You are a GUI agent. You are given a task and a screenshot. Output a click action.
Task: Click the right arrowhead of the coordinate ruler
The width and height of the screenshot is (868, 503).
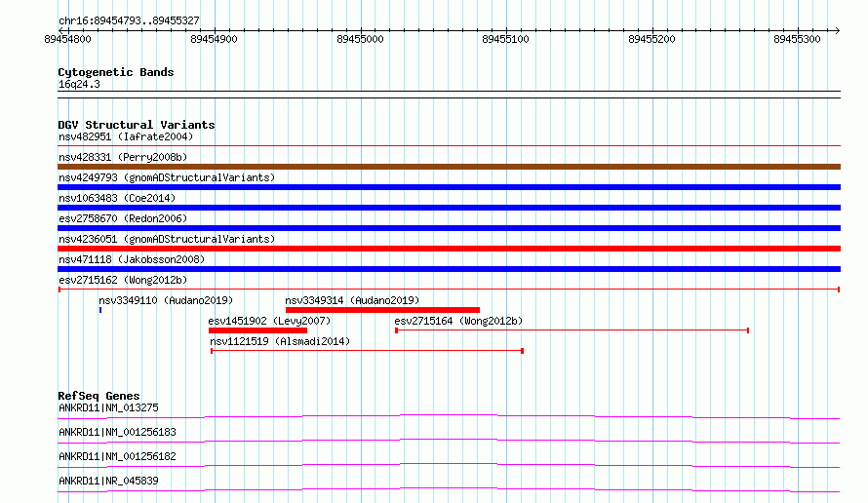(x=838, y=30)
